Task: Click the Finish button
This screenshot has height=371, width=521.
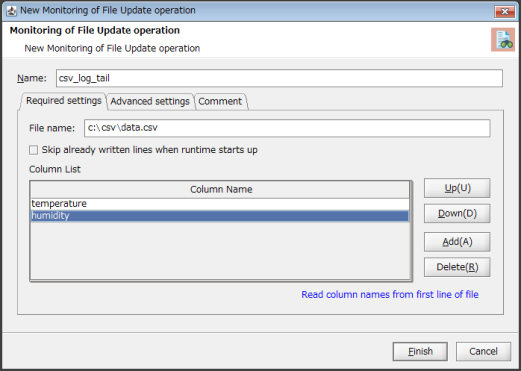Action: pos(420,351)
